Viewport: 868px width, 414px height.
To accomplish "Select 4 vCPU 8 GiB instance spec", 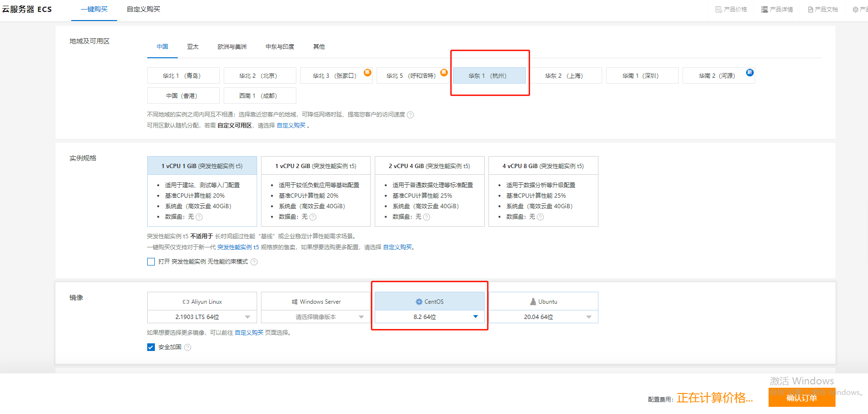I will 543,191.
